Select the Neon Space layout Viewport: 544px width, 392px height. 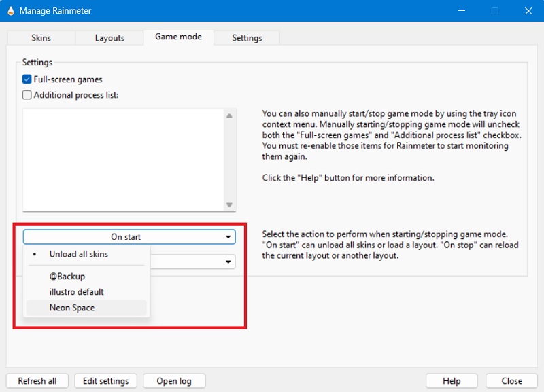coord(72,308)
